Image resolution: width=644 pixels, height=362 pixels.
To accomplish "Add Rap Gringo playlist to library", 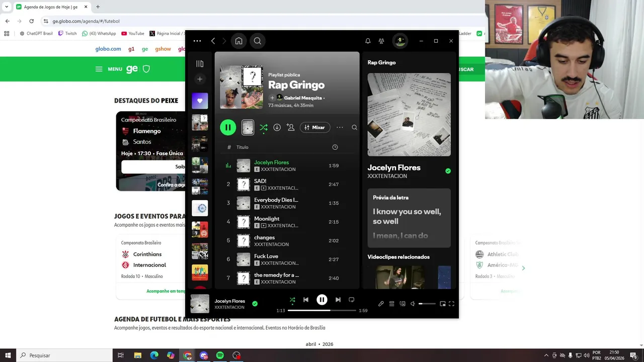I will point(272,98).
